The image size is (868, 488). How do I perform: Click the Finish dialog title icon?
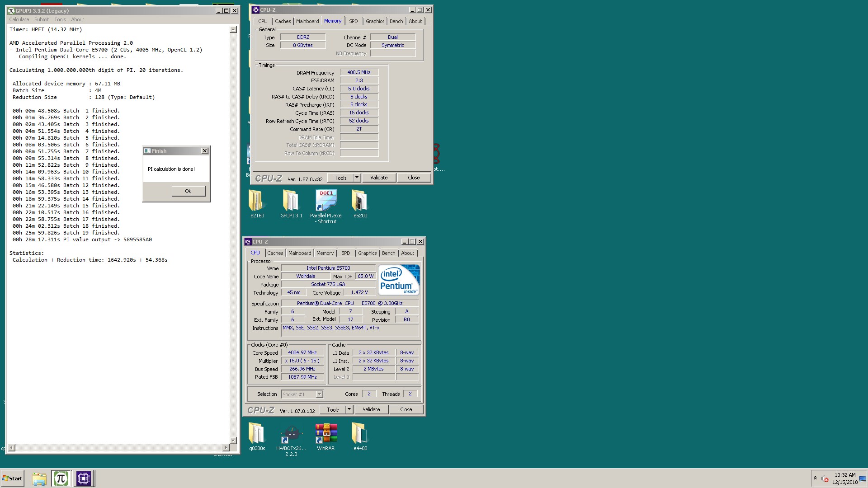tap(147, 151)
